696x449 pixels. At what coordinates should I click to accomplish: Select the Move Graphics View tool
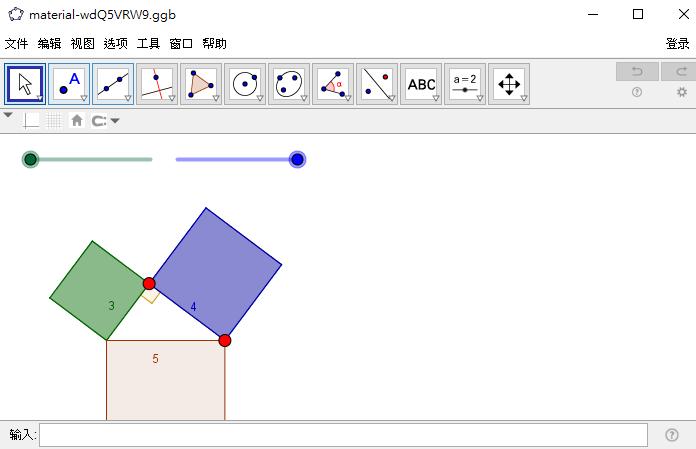(x=508, y=84)
